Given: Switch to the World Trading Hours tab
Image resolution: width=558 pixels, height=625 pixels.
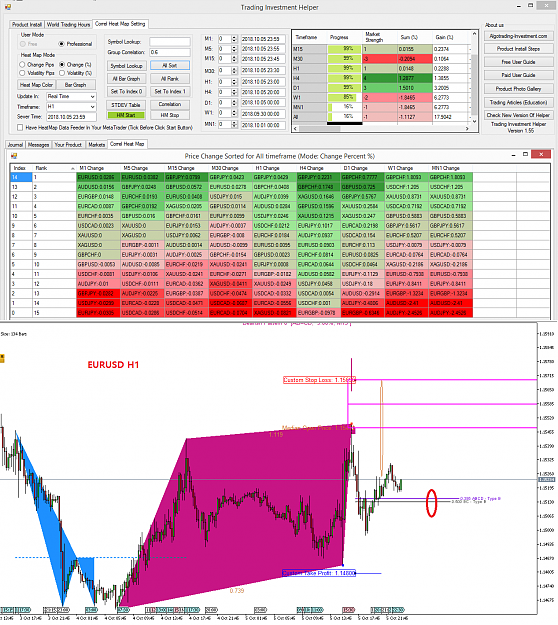Looking at the screenshot, I should pos(69,25).
